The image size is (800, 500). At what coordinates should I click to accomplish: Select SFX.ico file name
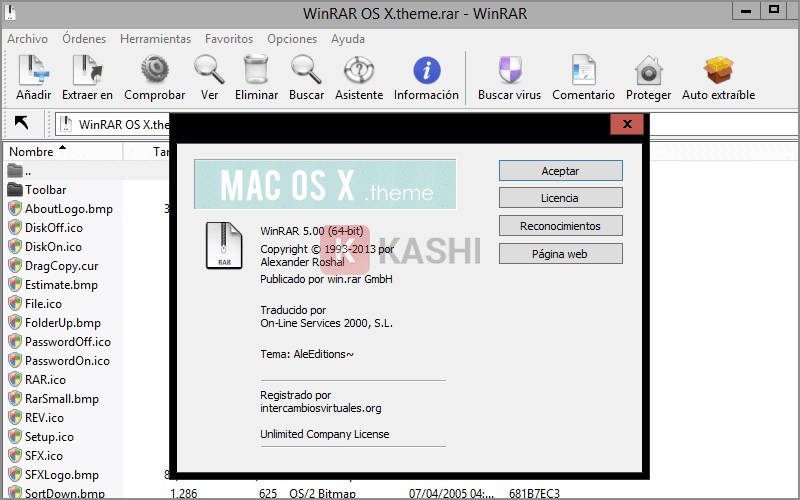click(44, 456)
